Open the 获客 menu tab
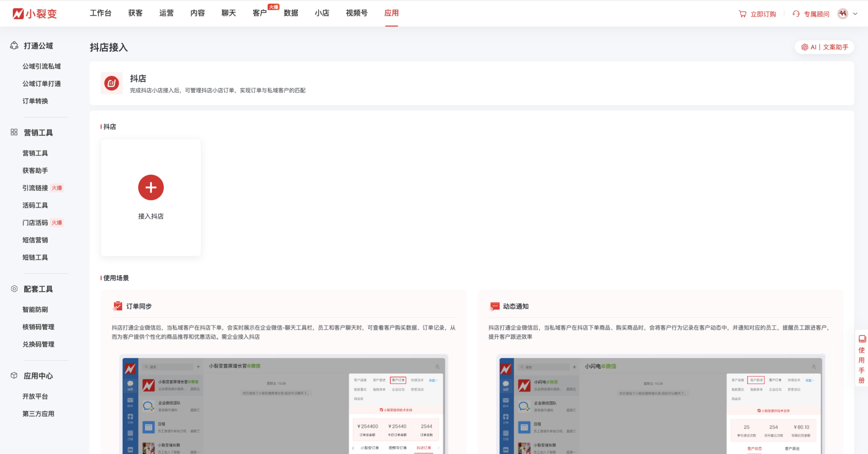Screen dimensions: 868x454 pos(135,13)
